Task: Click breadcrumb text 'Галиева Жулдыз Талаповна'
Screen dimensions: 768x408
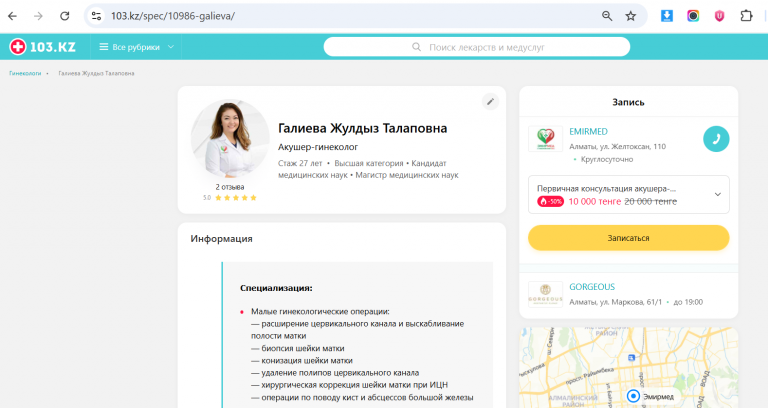Action: [96, 73]
